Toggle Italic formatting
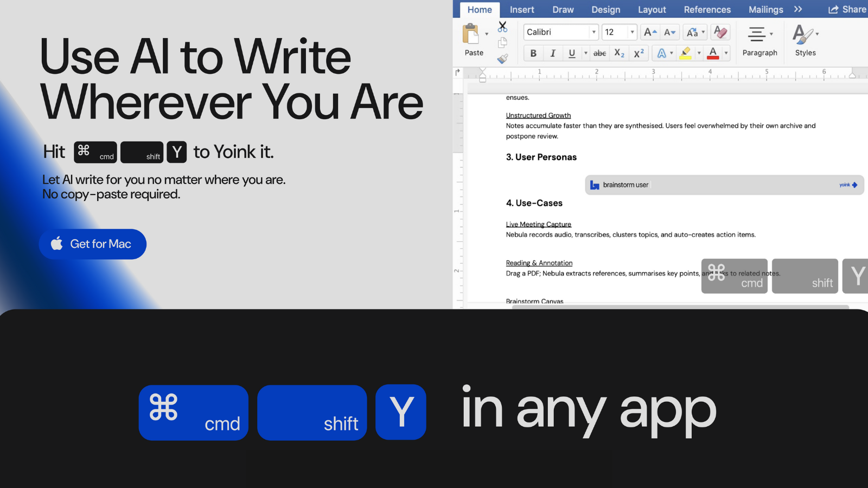The image size is (868, 488). tap(553, 53)
